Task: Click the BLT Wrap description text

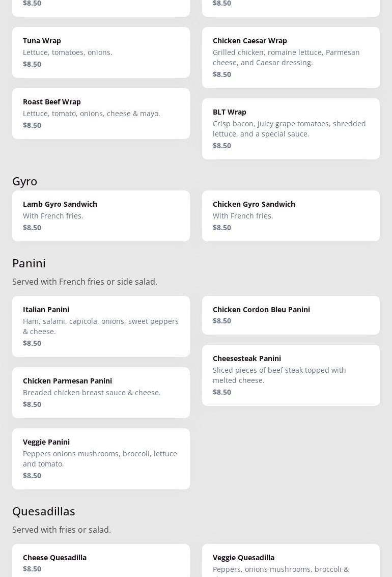Action: pyautogui.click(x=289, y=128)
